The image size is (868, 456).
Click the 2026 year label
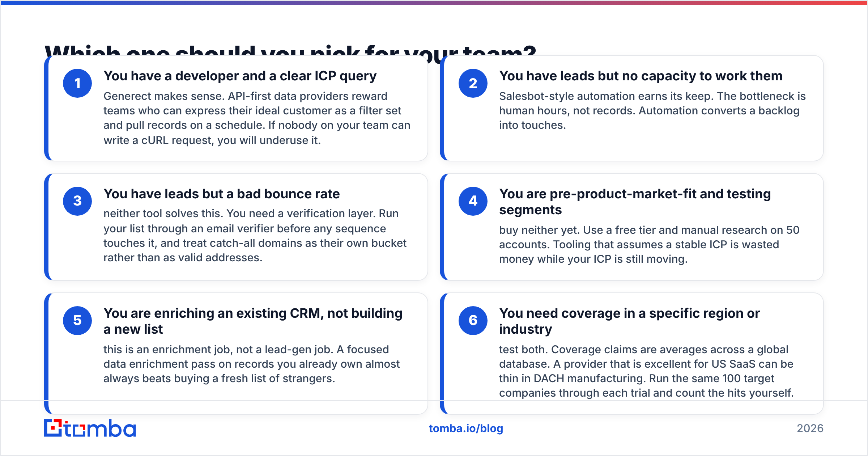[810, 428]
